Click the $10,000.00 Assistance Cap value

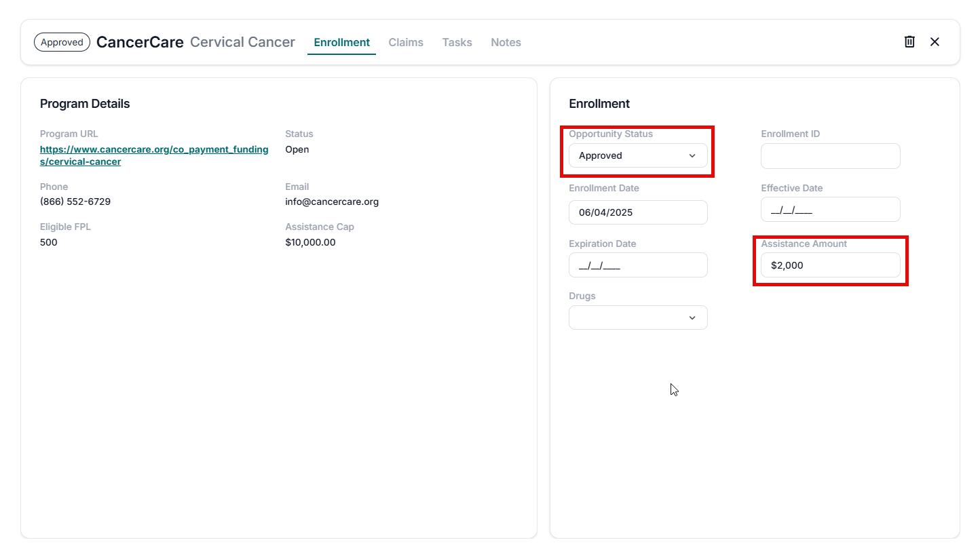[x=310, y=242]
